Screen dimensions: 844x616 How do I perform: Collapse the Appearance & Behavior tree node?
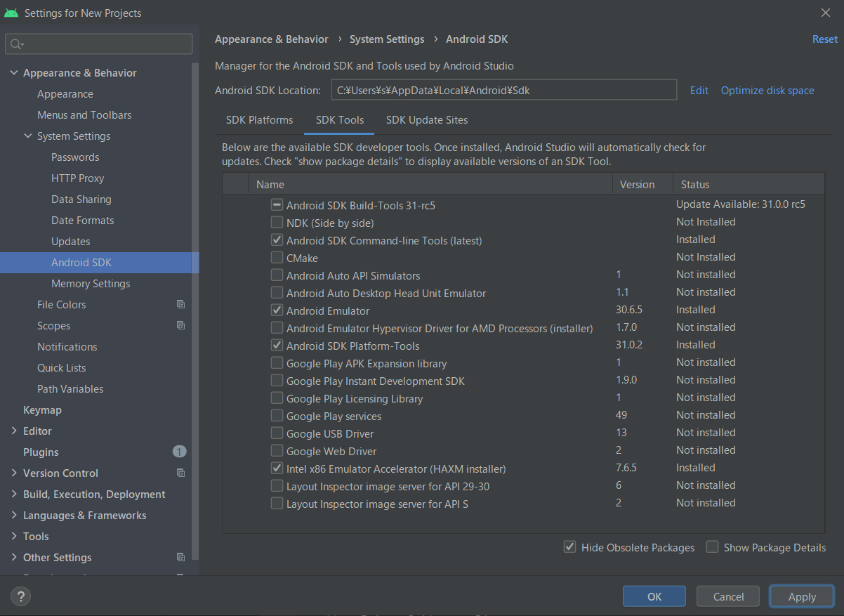click(14, 73)
